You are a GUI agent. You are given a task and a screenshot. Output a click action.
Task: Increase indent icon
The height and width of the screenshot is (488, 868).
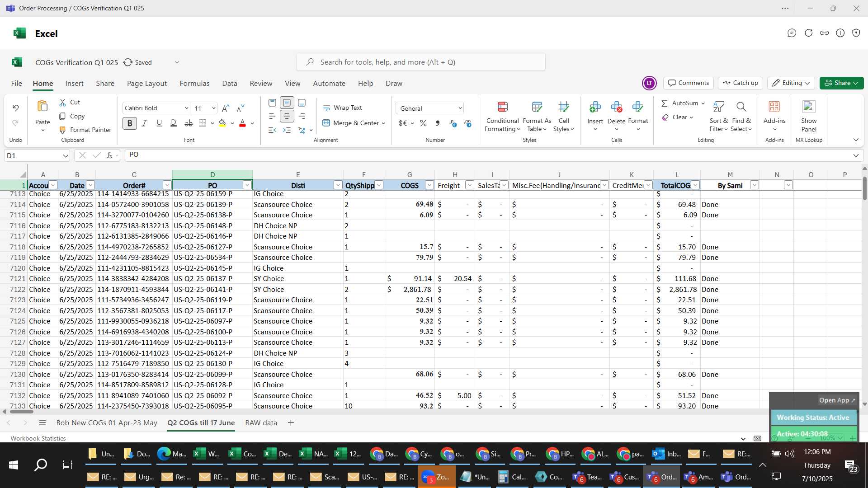pos(287,130)
